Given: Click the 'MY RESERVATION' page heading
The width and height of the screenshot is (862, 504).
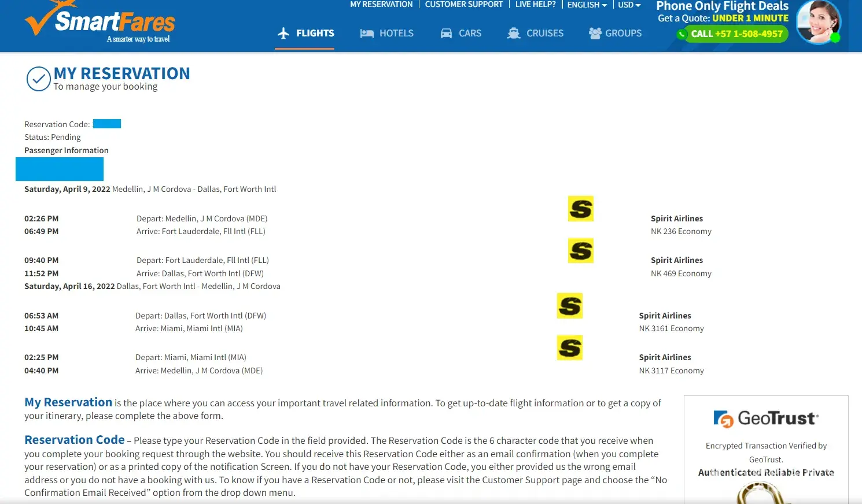Looking at the screenshot, I should (122, 73).
